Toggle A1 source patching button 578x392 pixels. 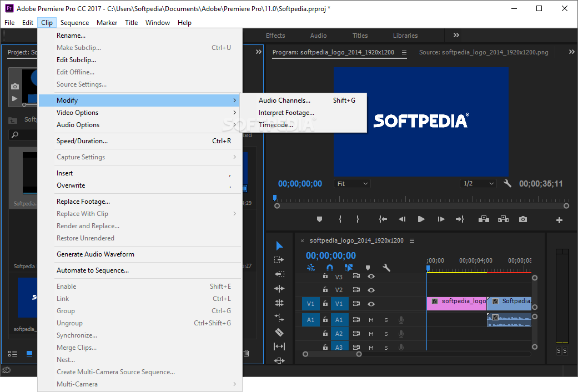click(x=310, y=320)
